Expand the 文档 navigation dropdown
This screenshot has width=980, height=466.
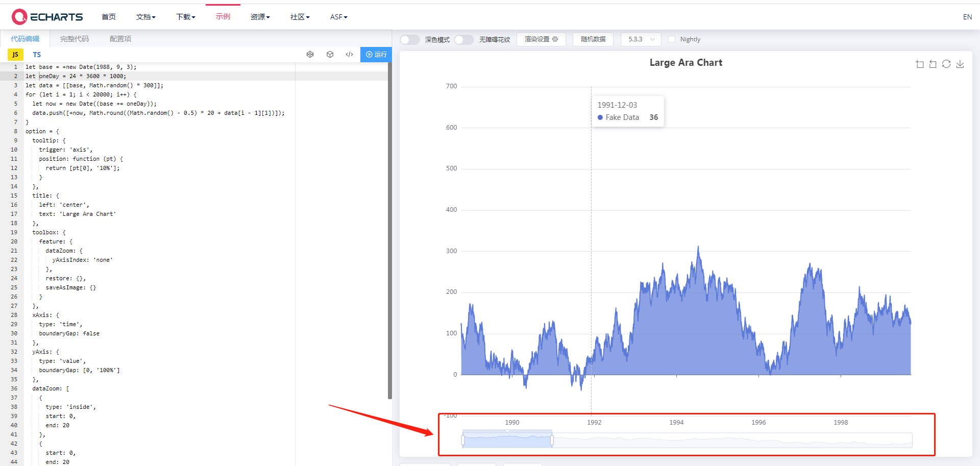145,17
